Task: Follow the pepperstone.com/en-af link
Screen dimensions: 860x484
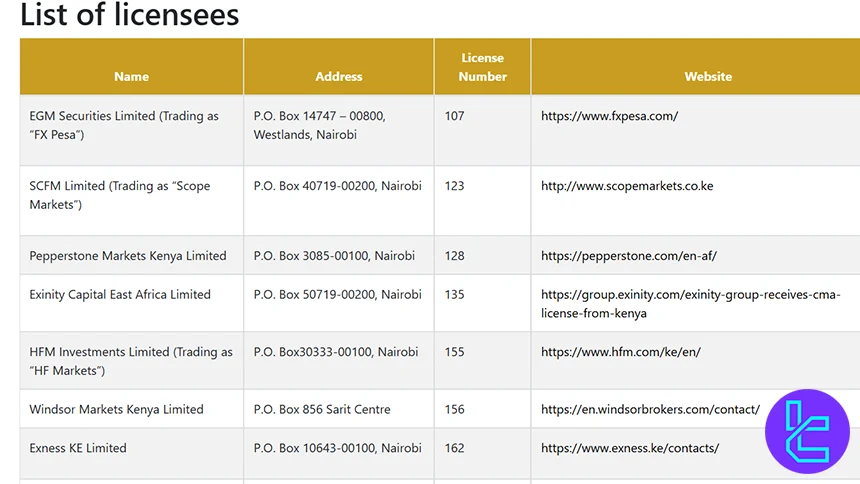Action: (628, 256)
